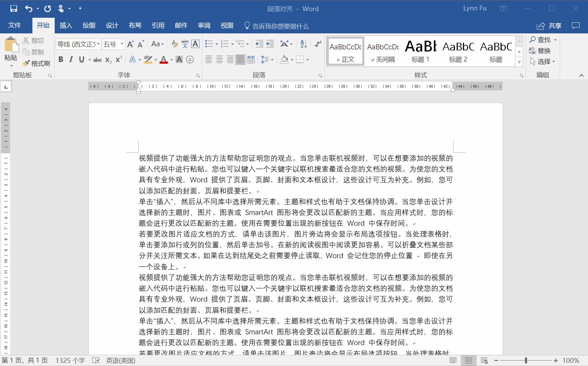Switch to the 插入 ribbon tab
This screenshot has width=588, height=366.
point(66,25)
